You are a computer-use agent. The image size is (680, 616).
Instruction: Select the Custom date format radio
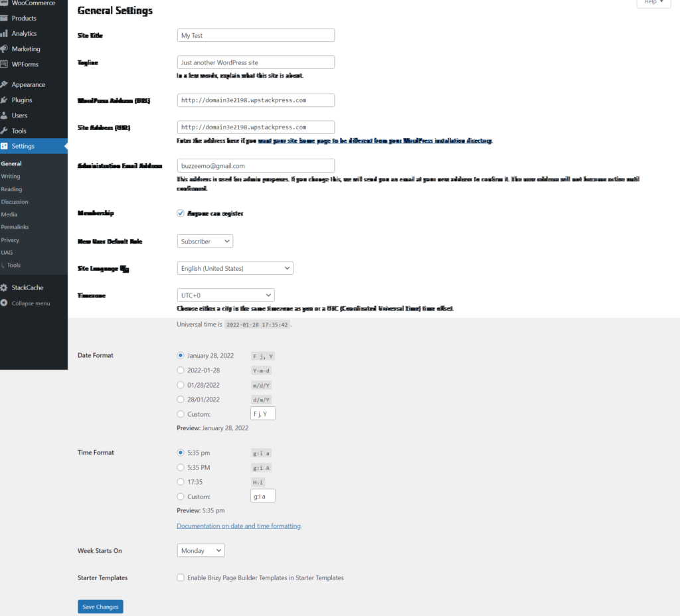pos(181,414)
